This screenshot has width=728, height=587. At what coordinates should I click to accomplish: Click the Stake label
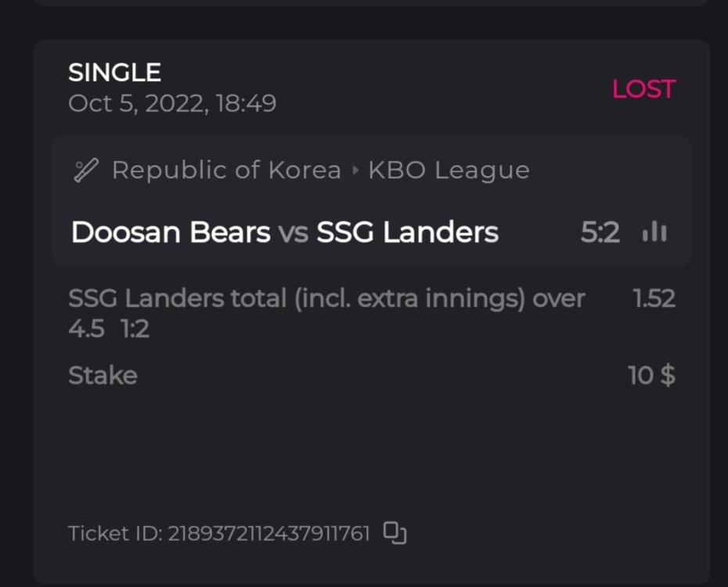(103, 376)
